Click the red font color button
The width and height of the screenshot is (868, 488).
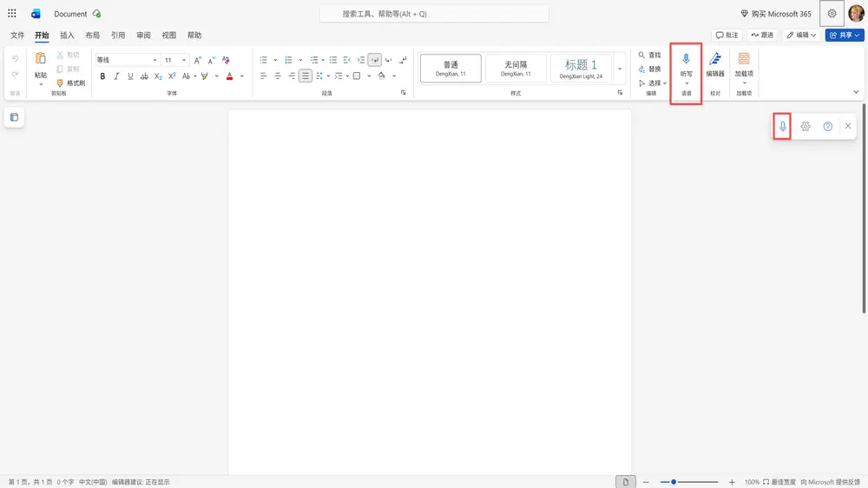(x=230, y=76)
